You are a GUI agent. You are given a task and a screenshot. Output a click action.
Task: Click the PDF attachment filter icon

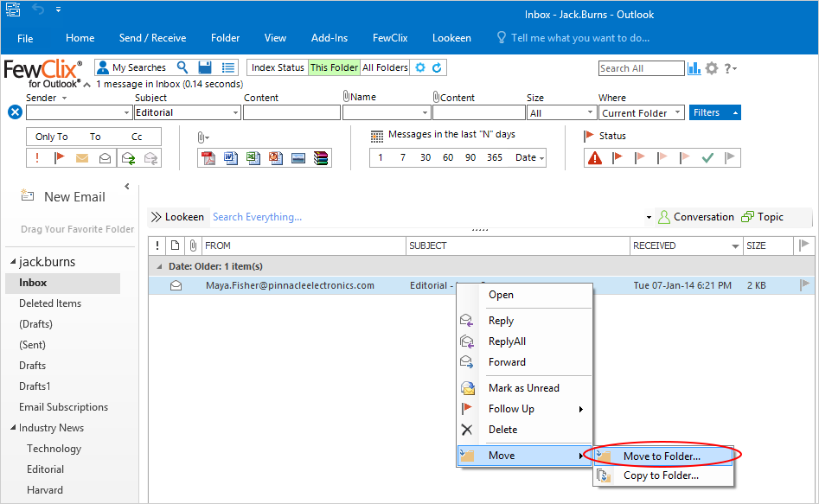(208, 158)
